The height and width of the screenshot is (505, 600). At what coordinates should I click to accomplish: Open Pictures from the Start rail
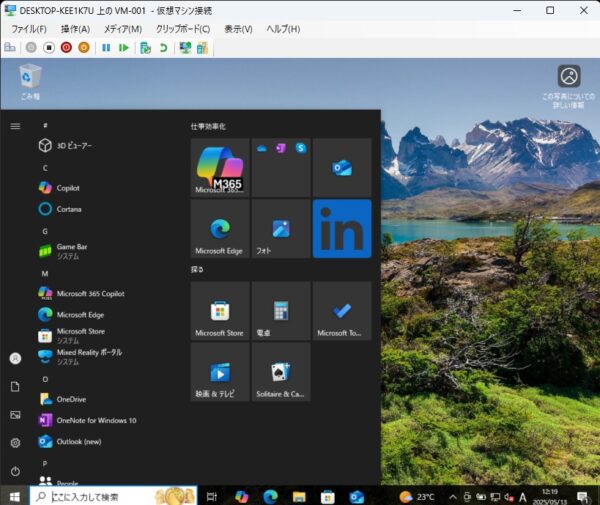(x=15, y=415)
